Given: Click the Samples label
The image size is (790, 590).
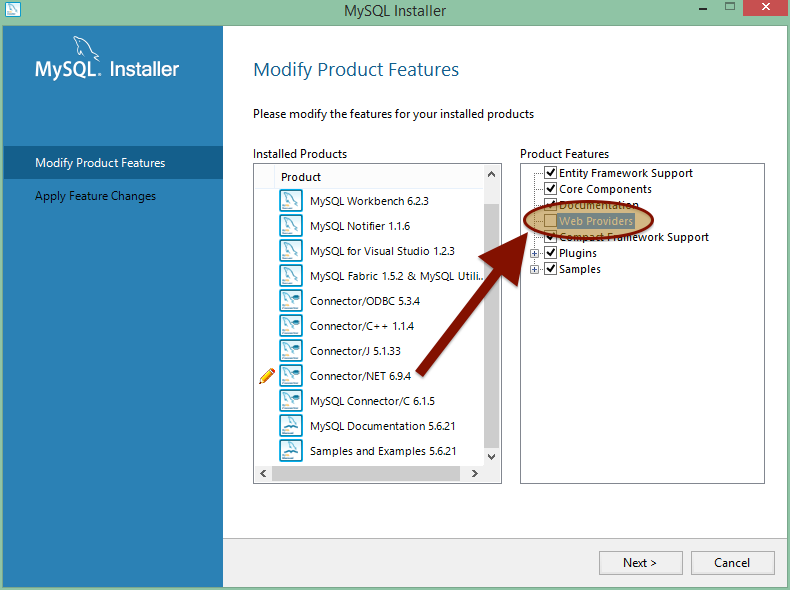Looking at the screenshot, I should tap(580, 269).
